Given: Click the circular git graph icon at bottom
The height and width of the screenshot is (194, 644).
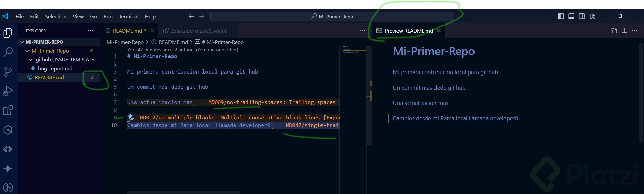Looking at the screenshot, I should (x=8, y=187).
